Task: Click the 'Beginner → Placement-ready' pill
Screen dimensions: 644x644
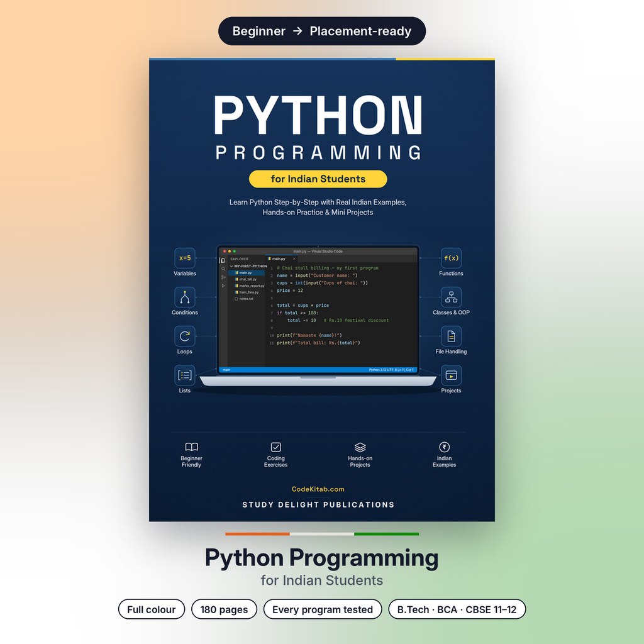Action: (322, 31)
